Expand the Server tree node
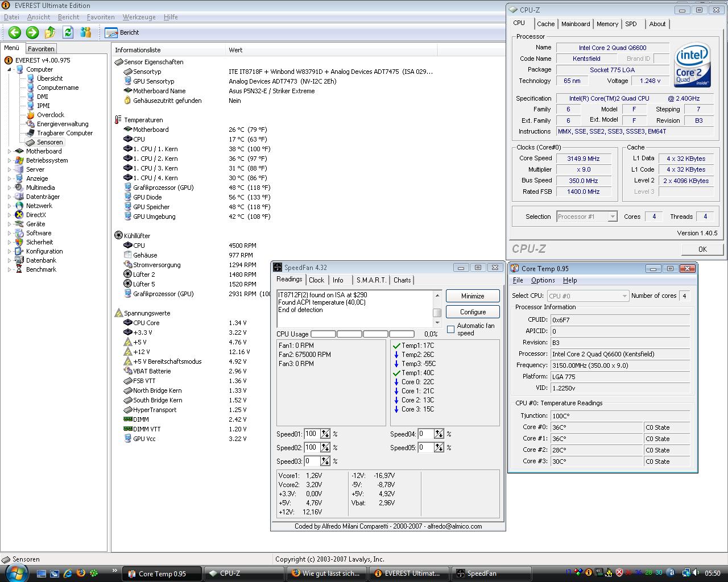728x582 pixels. 10,169
